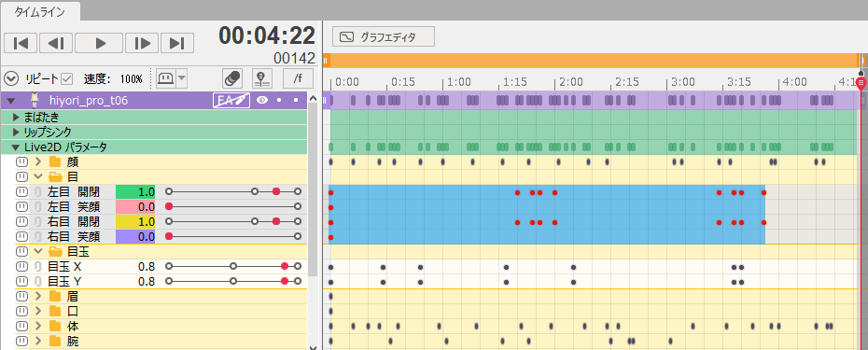Open the dropdown arrow beside the frame snap icon
The height and width of the screenshot is (350, 868).
182,78
